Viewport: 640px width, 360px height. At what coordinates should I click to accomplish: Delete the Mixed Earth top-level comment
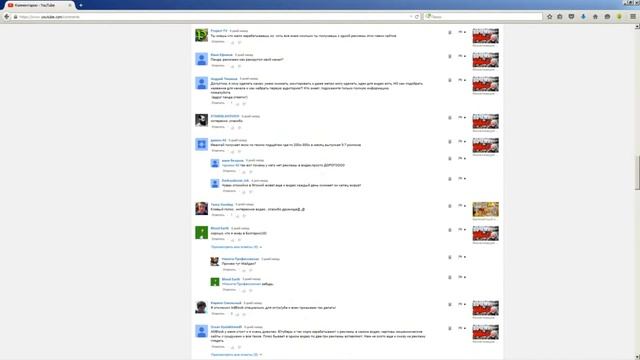click(450, 230)
